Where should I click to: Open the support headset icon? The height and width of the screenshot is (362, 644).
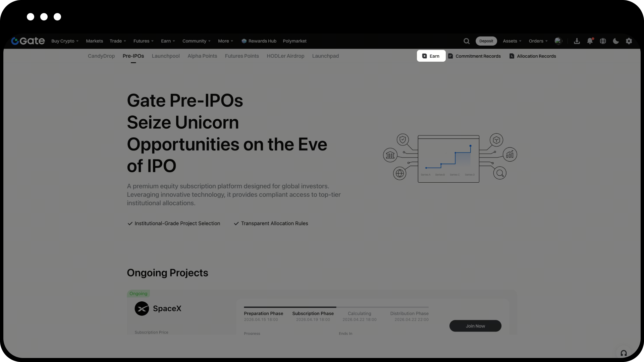tap(624, 353)
